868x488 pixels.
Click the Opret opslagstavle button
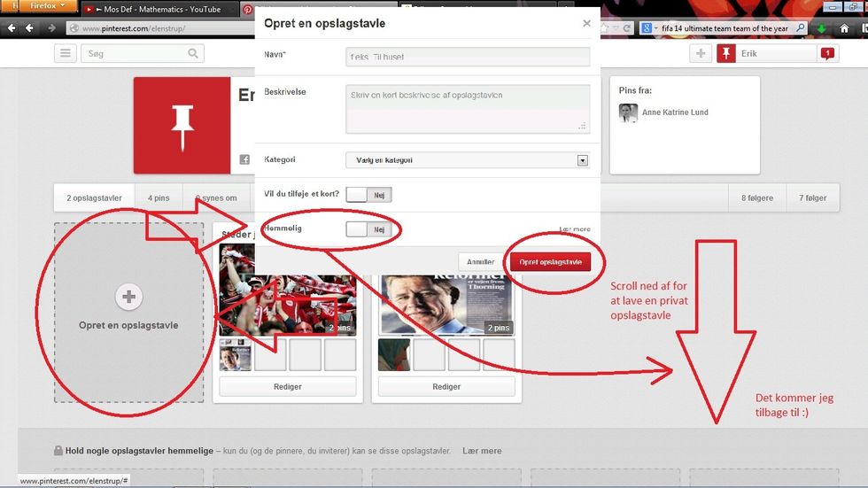pos(550,262)
